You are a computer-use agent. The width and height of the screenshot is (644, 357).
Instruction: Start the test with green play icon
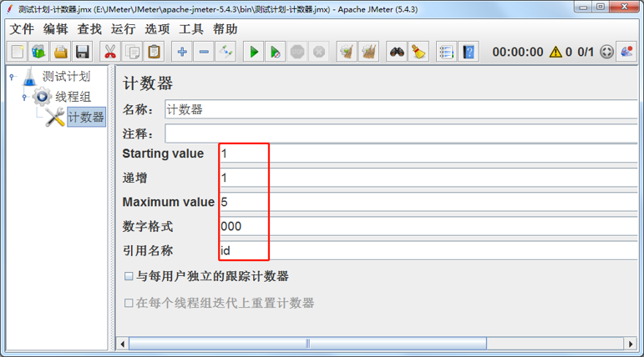coord(254,52)
